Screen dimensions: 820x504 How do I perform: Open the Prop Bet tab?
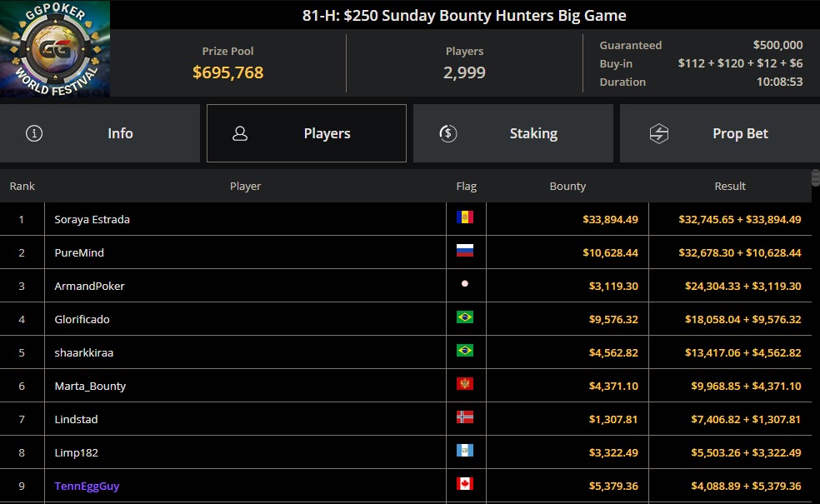point(720,133)
